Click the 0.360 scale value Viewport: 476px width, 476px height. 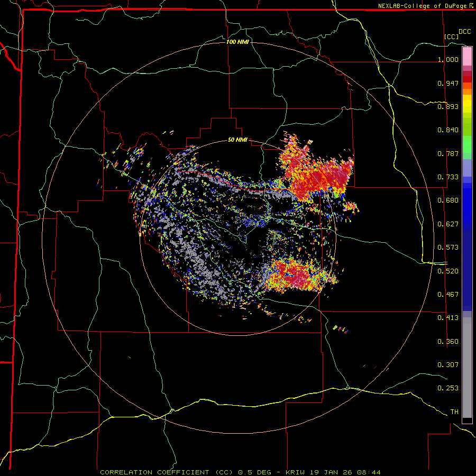[x=448, y=342]
